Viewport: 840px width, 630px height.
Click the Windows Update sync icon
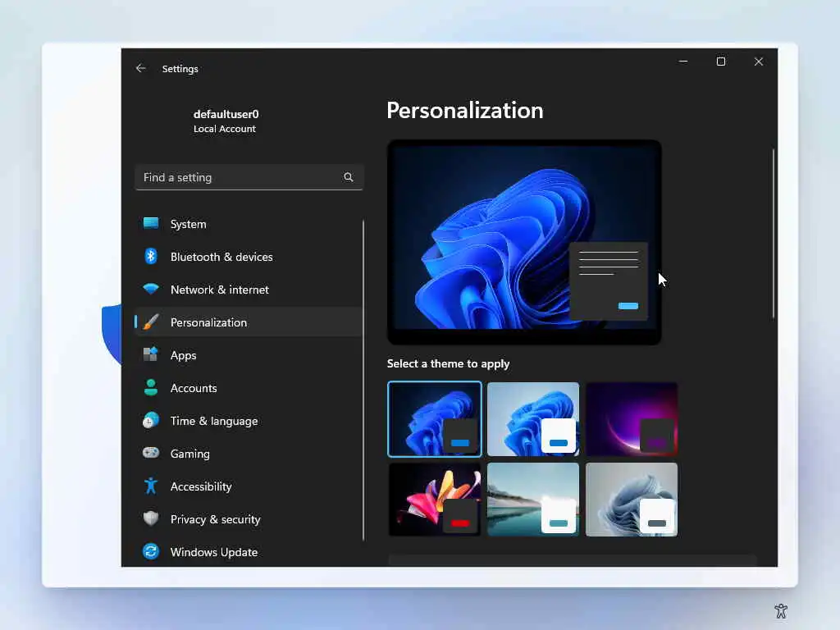pos(151,551)
